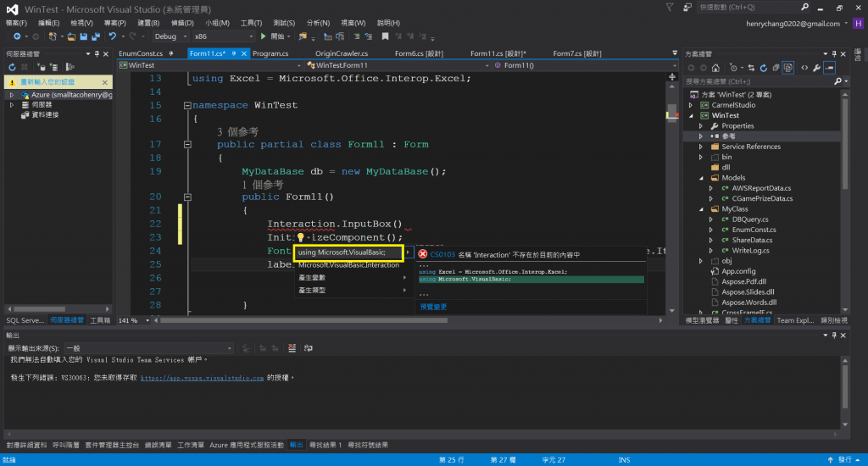Click the CS0103 error code link
Image resolution: width=868 pixels, height=466 pixels.
[442, 254]
